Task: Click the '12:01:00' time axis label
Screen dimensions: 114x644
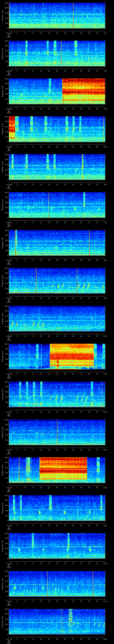Action: point(9,33)
